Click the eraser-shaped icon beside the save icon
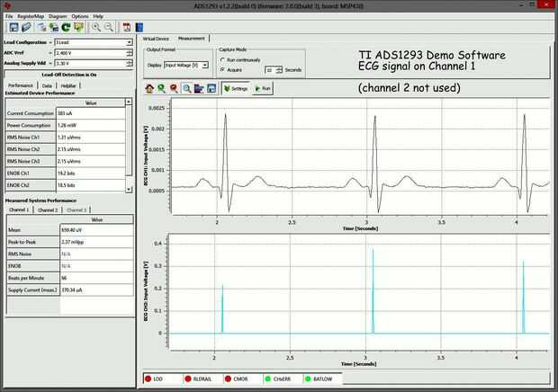This screenshot has height=392, width=558. point(26,27)
